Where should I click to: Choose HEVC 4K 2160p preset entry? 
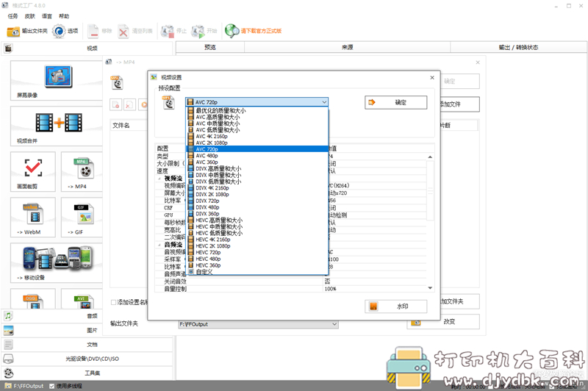point(257,240)
